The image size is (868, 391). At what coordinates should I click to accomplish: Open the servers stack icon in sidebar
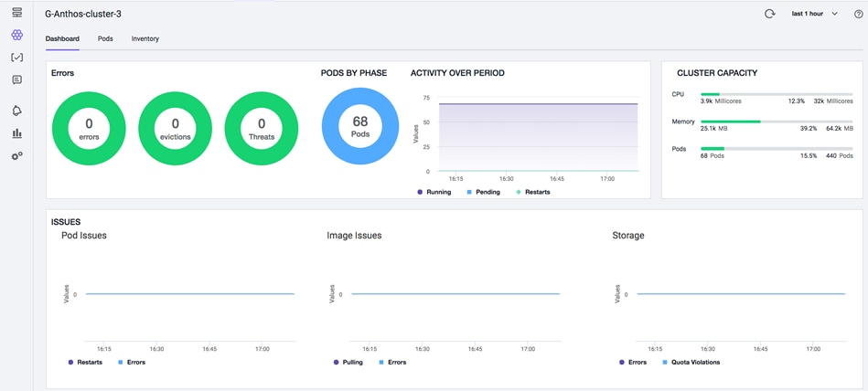17,13
